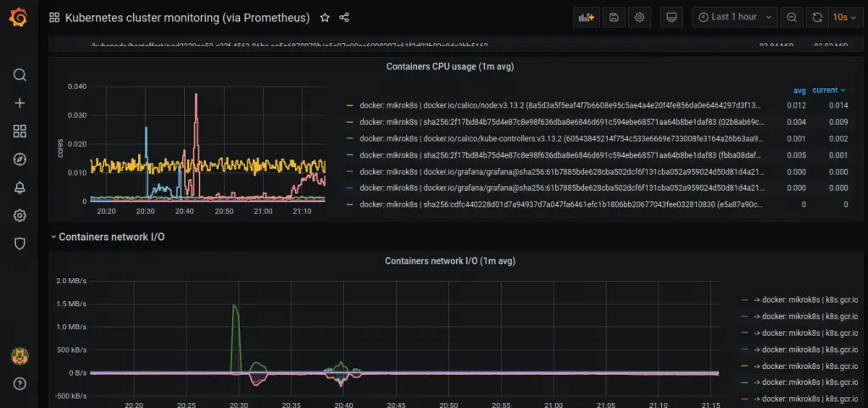
Task: Open the Containers CPU usage panel title menu
Action: [x=449, y=66]
